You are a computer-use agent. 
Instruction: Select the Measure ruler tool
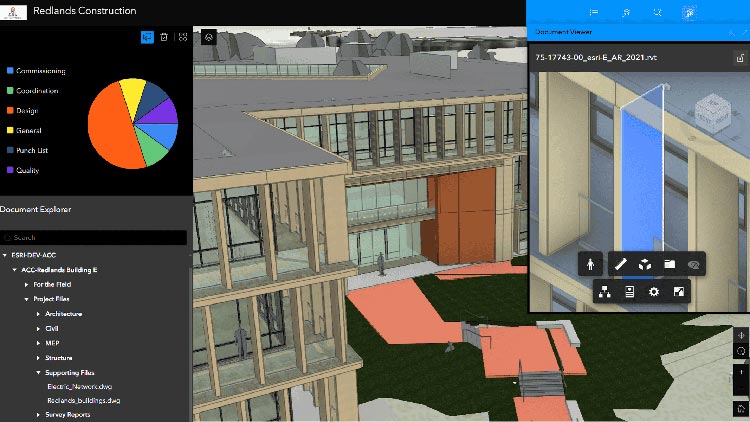[x=620, y=264]
